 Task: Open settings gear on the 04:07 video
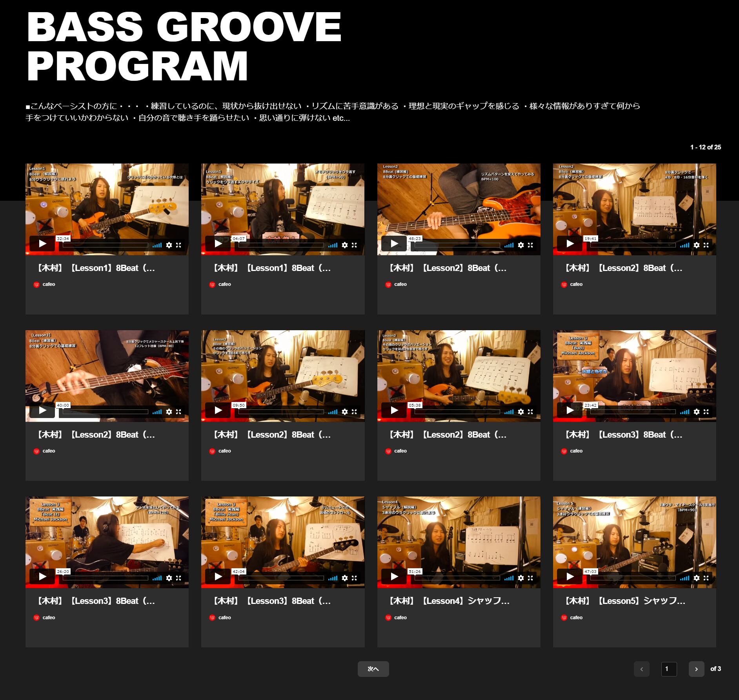click(345, 245)
